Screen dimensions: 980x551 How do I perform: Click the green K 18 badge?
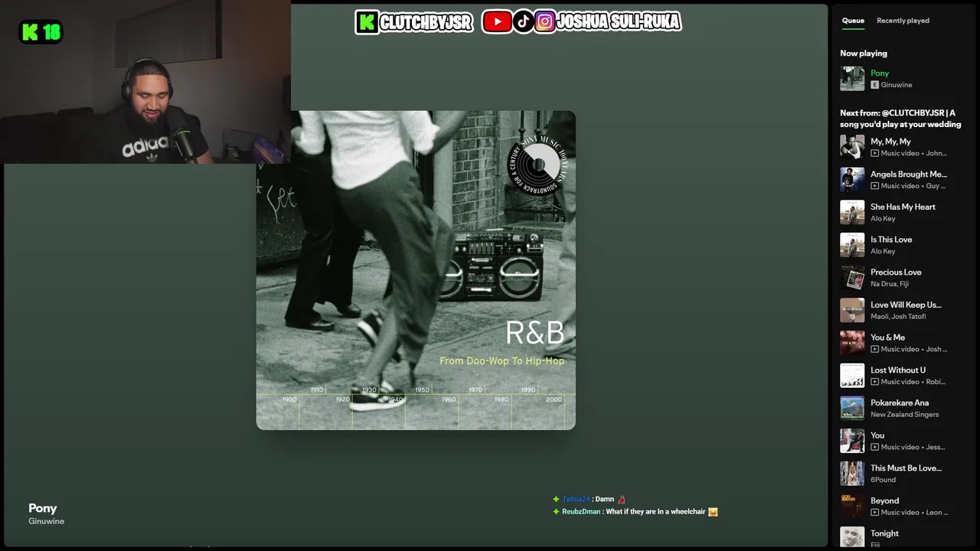coord(41,32)
